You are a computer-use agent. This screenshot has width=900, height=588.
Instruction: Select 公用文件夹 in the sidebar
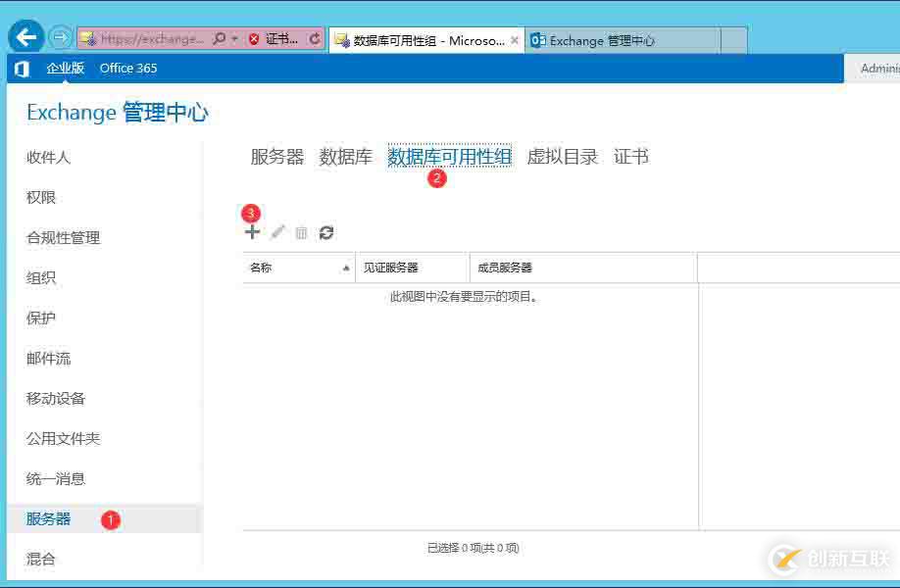click(x=63, y=438)
